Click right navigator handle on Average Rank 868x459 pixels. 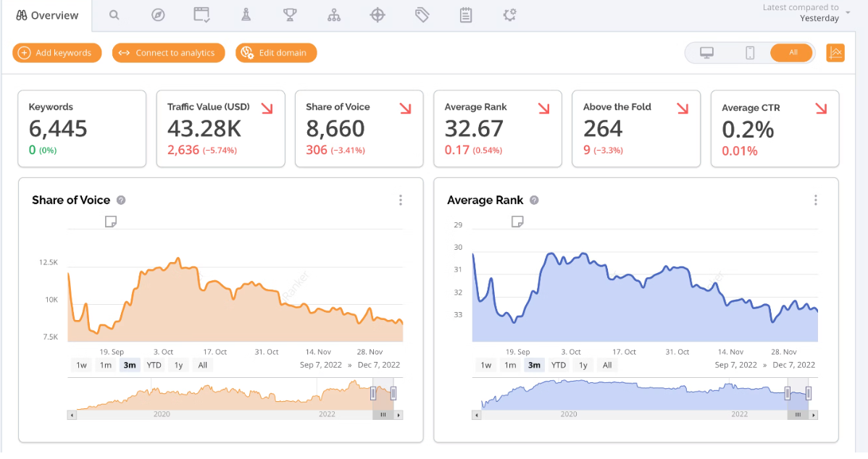[x=809, y=393]
